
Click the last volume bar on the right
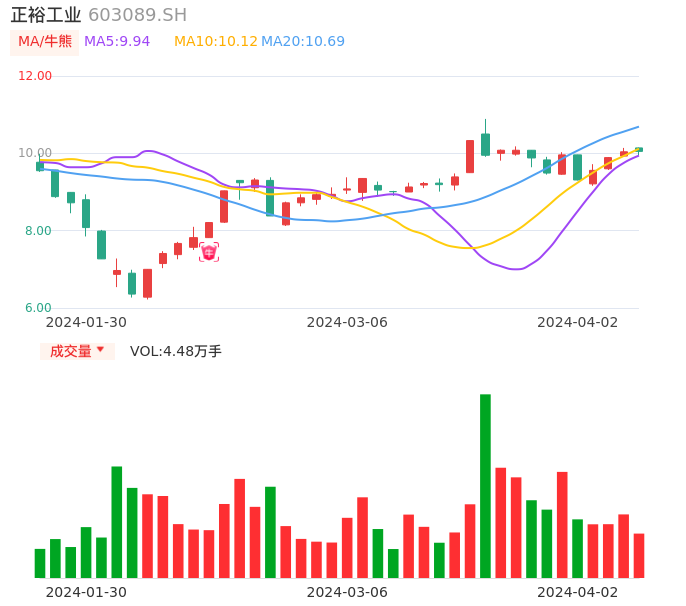(639, 556)
